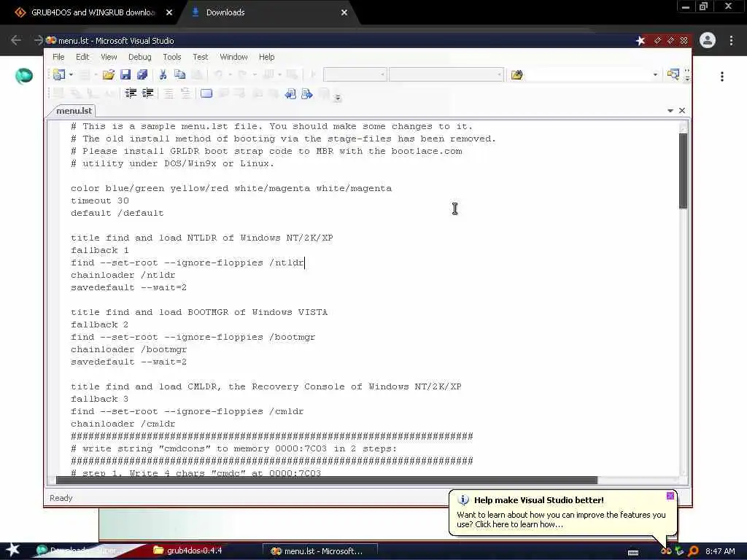The height and width of the screenshot is (560, 747).
Task: Open the active files list dropdown
Action: [670, 111]
